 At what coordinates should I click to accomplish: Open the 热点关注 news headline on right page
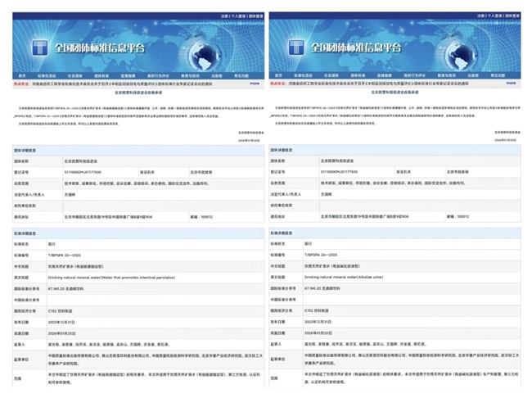click(379, 84)
